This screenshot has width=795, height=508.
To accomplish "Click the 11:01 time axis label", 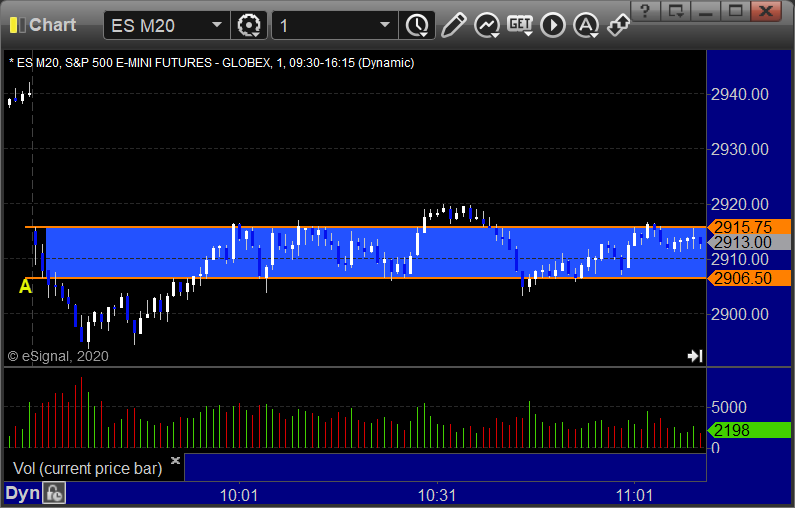I will 634,495.
